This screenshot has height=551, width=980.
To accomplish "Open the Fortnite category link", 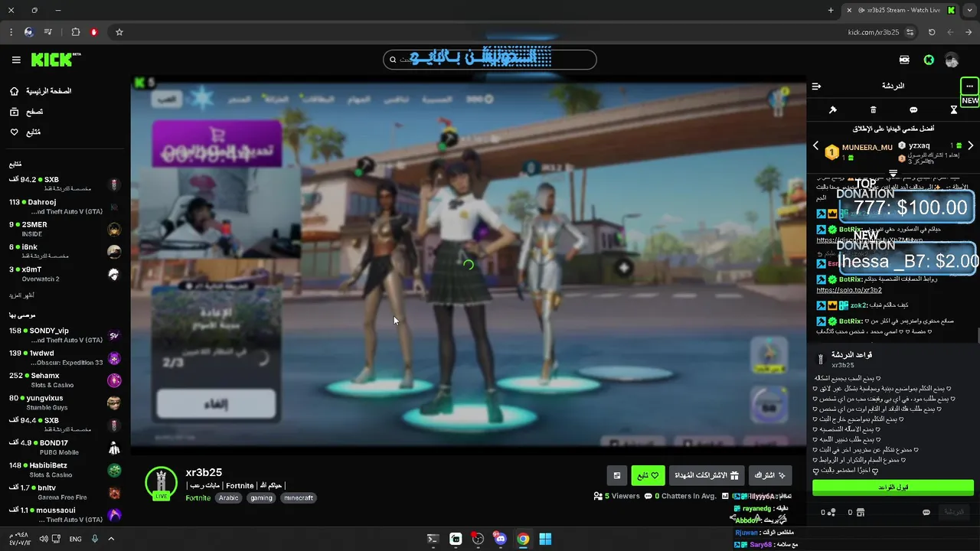I will 198,498.
